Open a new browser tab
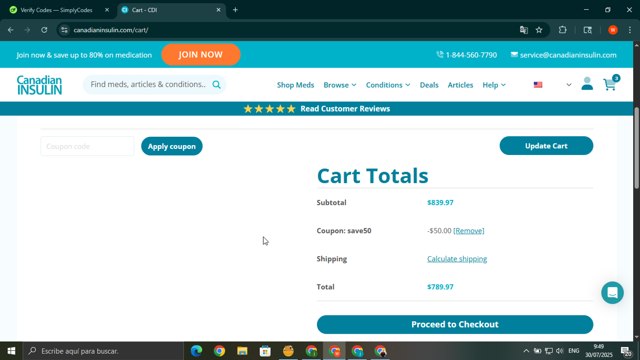Screen dimensions: 640x360 pyautogui.click(x=235, y=10)
